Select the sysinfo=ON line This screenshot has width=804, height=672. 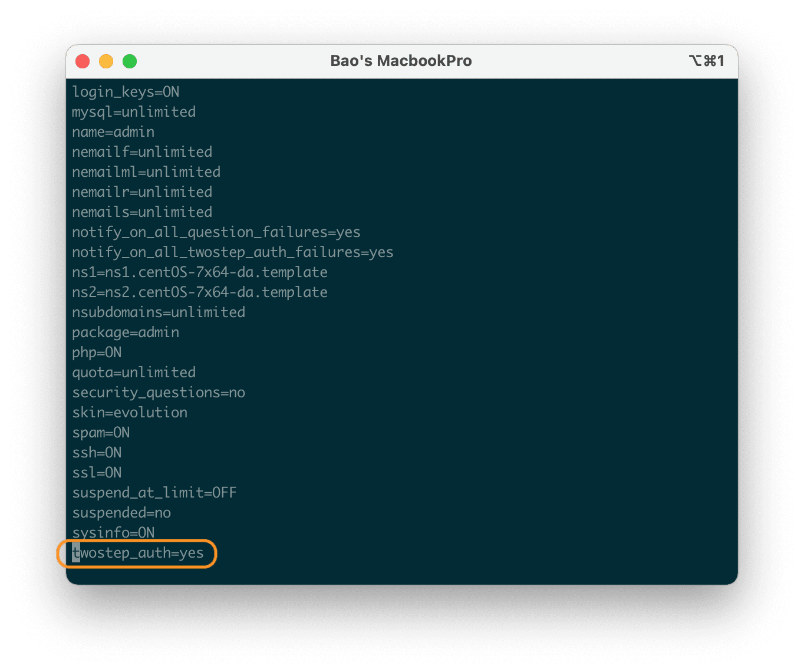113,532
